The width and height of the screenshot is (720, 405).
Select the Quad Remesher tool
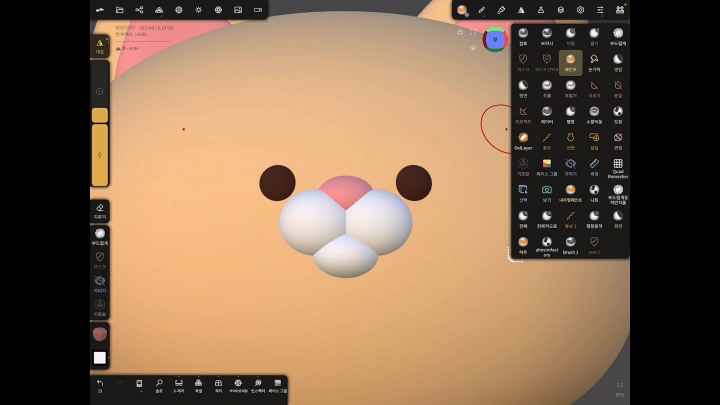click(618, 168)
